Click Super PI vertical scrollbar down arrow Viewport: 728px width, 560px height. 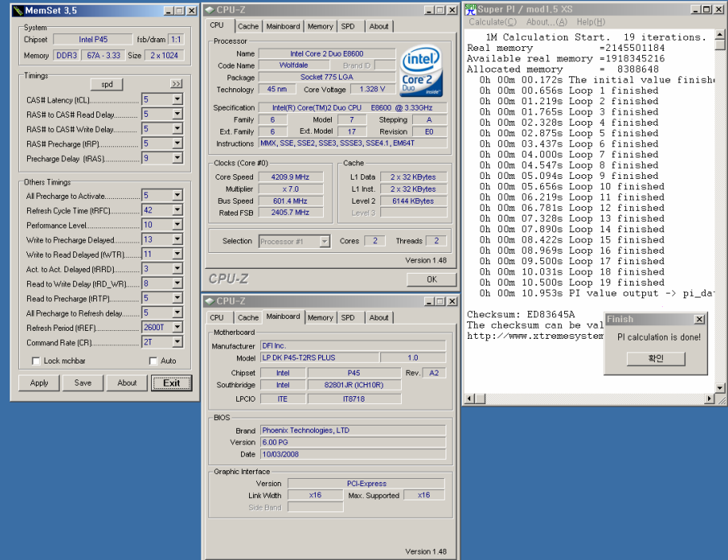point(719,387)
